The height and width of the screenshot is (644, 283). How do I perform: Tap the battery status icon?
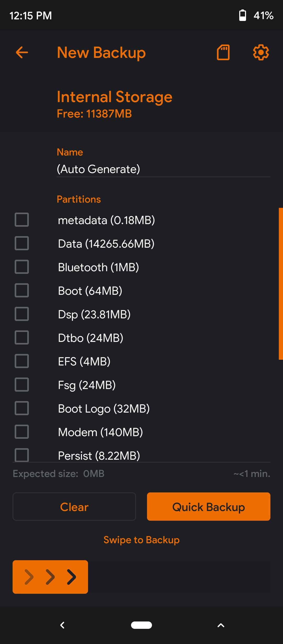pyautogui.click(x=243, y=15)
